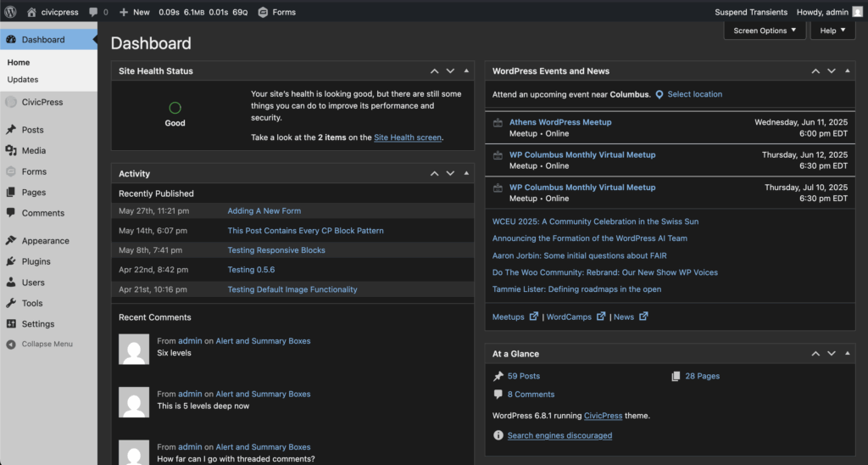Move Site Health Status widget down
868x465 pixels.
450,71
